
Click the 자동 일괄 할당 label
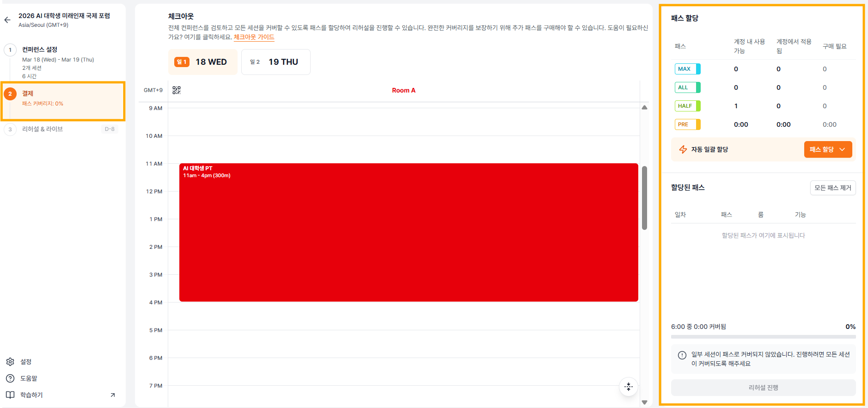point(709,149)
